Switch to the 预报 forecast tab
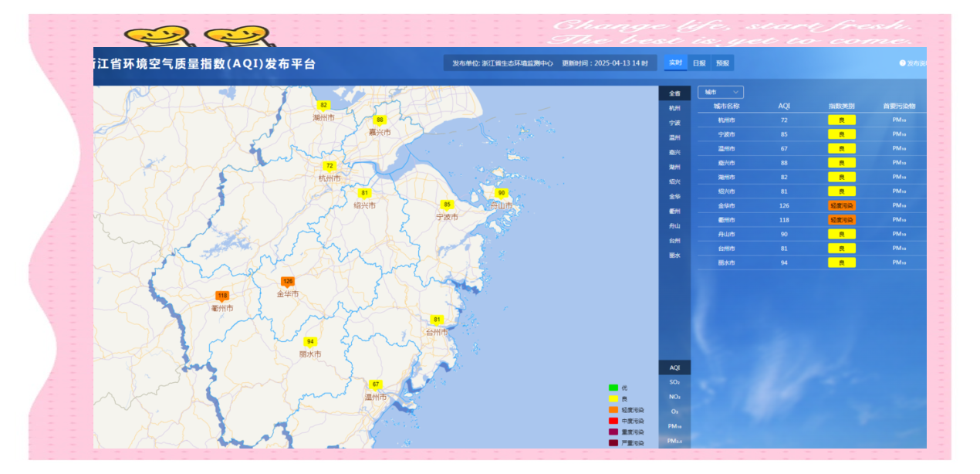980x474 pixels. point(722,63)
